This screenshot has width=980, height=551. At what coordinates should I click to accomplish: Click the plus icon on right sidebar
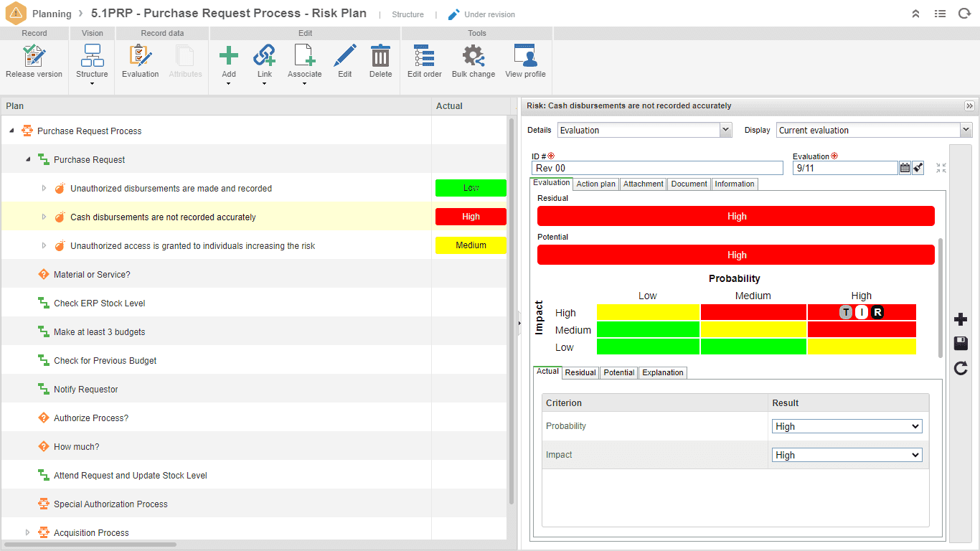(961, 319)
